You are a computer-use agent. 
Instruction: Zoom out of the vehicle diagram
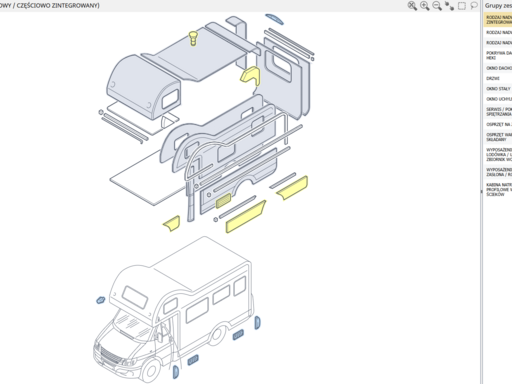click(x=437, y=6)
